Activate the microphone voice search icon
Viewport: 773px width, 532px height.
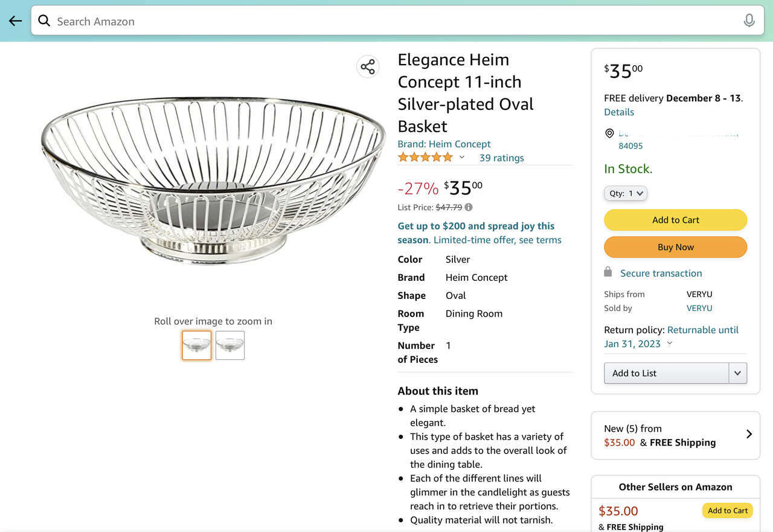coord(749,21)
